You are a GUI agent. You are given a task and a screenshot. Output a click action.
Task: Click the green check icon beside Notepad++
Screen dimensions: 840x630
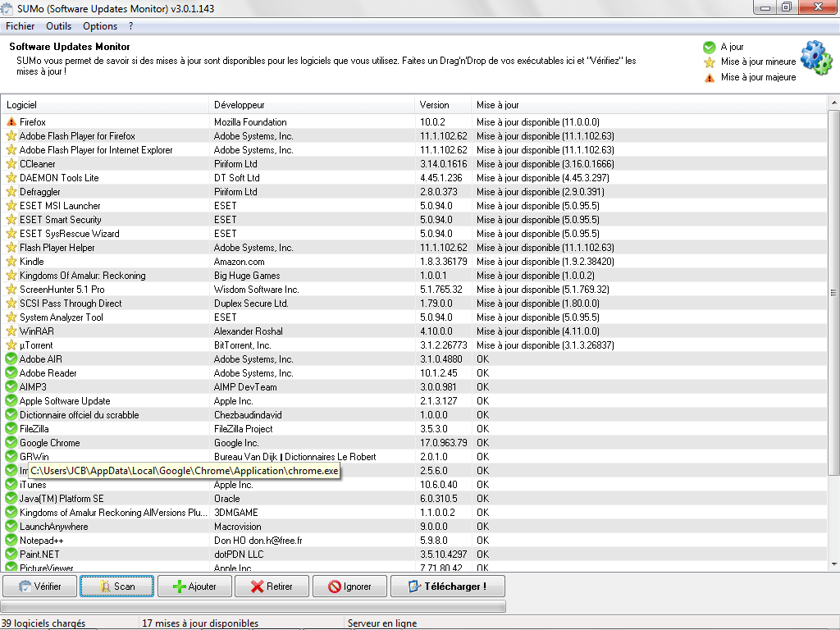coord(11,541)
